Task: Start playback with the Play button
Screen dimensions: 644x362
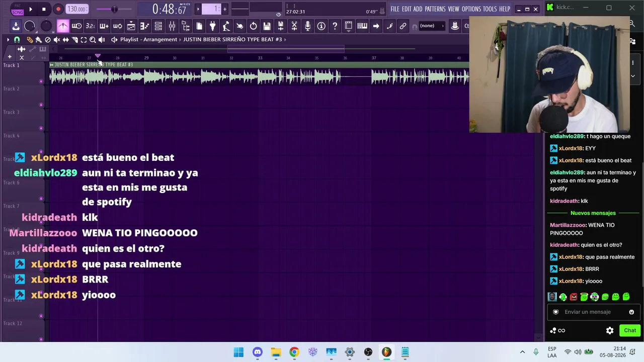Action: [x=31, y=9]
